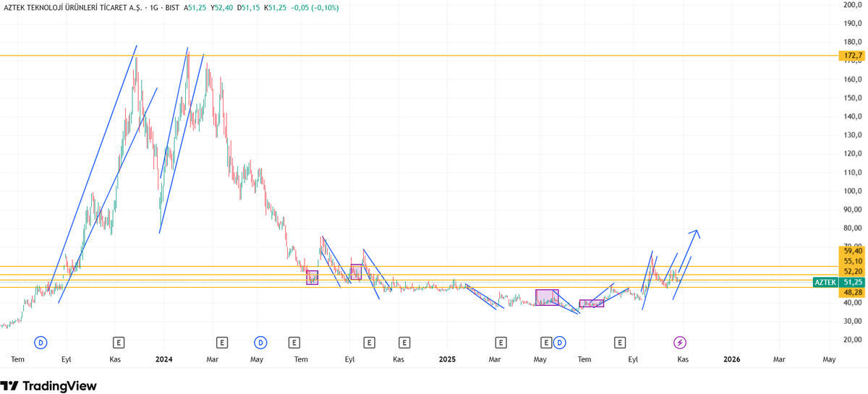Click the A51,25 open value
Screen dimensions: 868x394
(195, 7)
